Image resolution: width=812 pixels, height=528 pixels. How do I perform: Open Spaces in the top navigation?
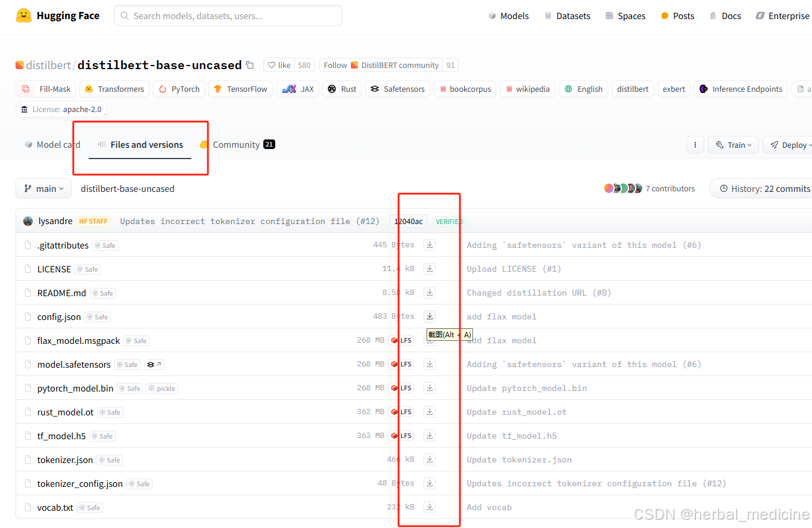click(x=626, y=16)
